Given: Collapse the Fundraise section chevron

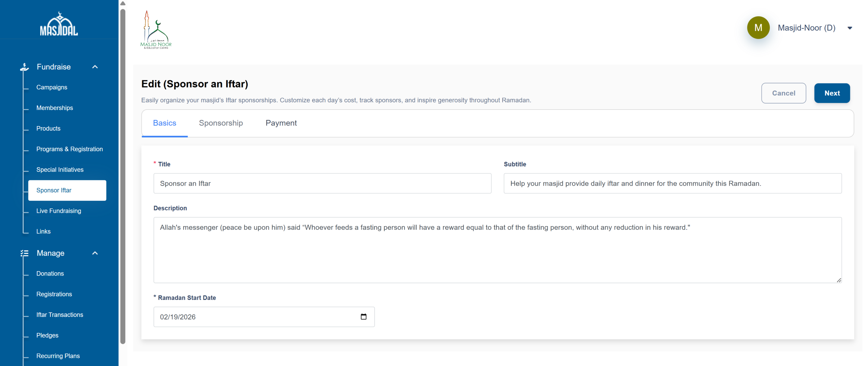Looking at the screenshot, I should pyautogui.click(x=95, y=67).
